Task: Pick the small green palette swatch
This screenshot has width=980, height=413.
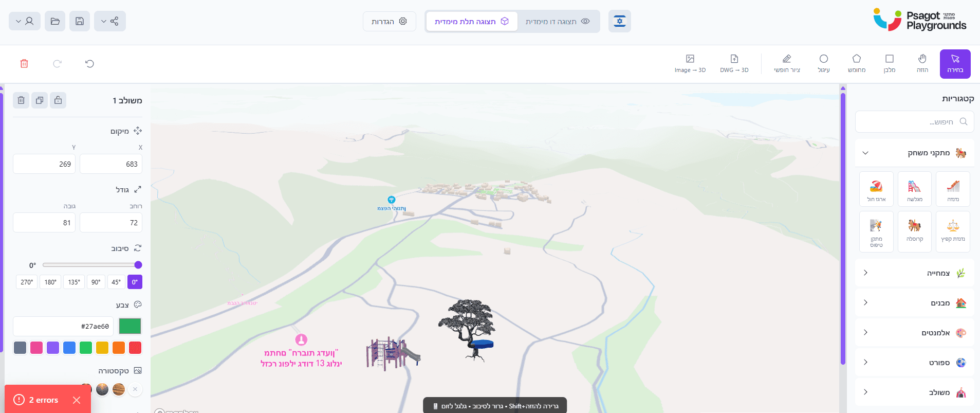Action: click(x=86, y=348)
